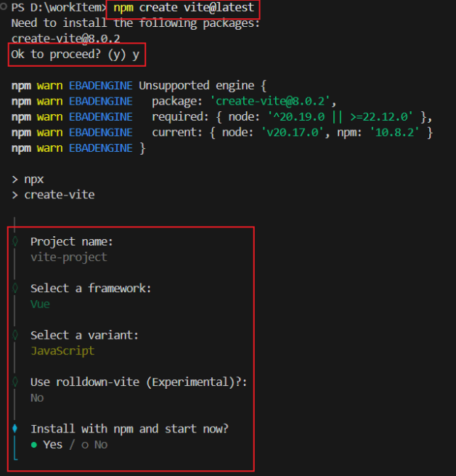Click the 'Select a variant:' prompt label
This screenshot has width=456, height=476.
pyautogui.click(x=84, y=335)
